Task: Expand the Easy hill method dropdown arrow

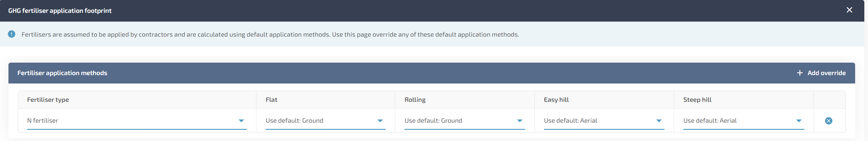Action: click(x=659, y=121)
